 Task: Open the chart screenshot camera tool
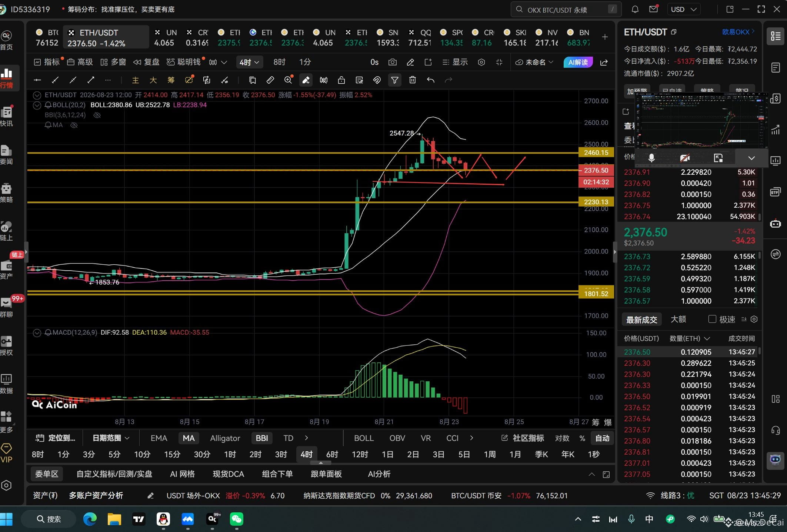(x=392, y=62)
